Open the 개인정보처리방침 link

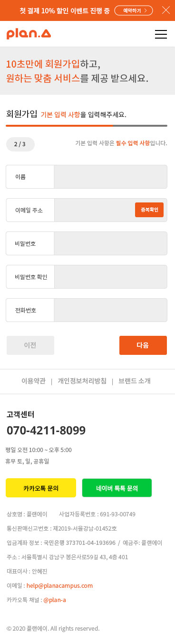pos(82,381)
